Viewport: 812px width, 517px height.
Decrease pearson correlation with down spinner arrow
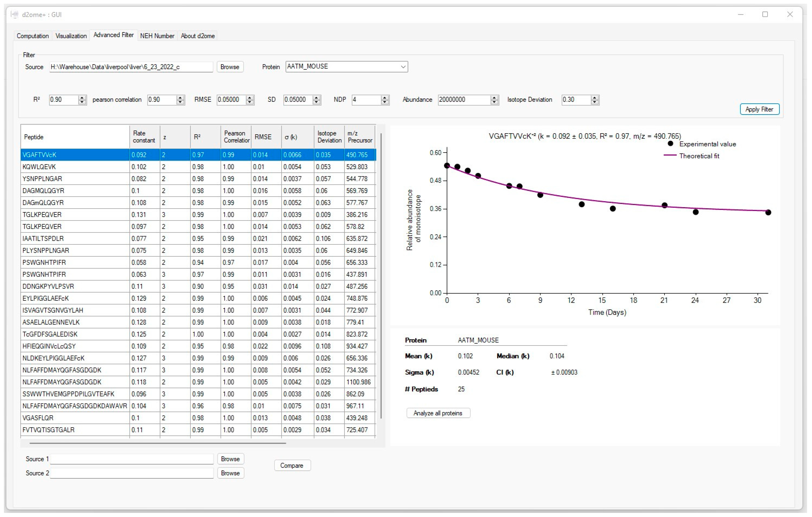click(180, 102)
